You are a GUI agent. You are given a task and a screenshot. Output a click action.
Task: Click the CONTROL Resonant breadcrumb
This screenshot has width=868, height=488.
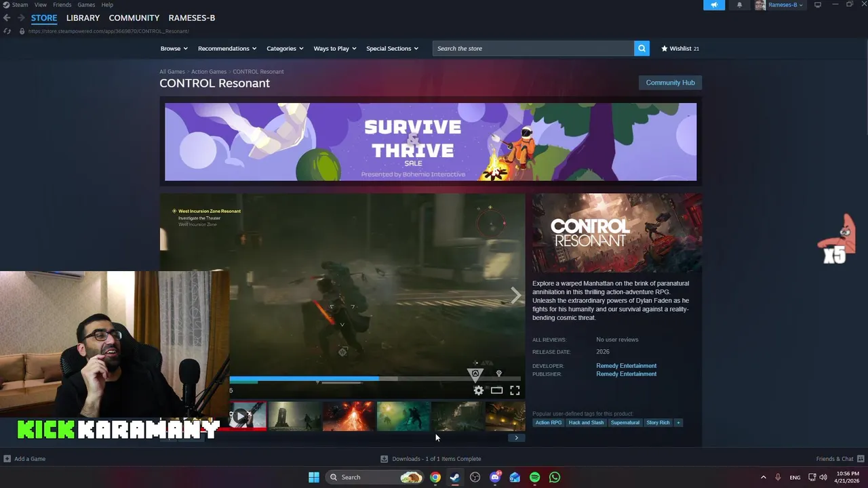(x=258, y=72)
